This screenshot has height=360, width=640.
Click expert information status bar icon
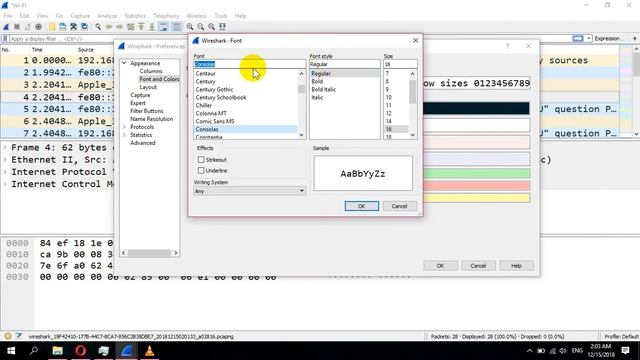tap(7, 336)
